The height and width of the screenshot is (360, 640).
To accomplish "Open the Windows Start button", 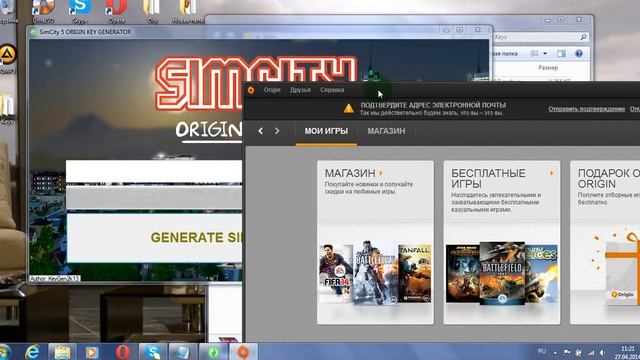I will tap(4, 352).
